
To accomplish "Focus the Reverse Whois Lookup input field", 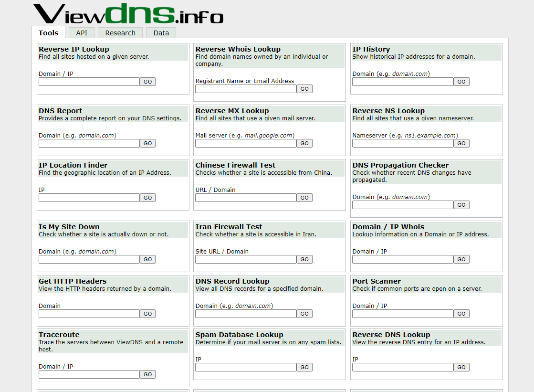I will 246,89.
